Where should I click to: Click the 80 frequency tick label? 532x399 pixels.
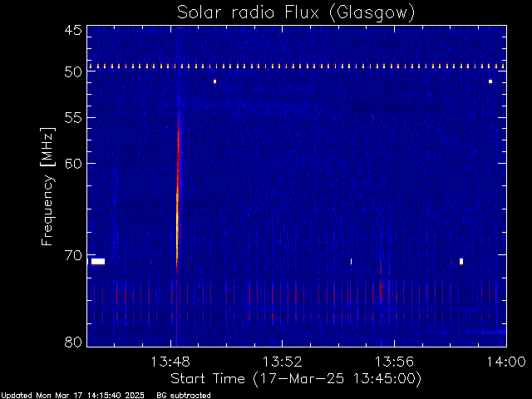point(73,342)
